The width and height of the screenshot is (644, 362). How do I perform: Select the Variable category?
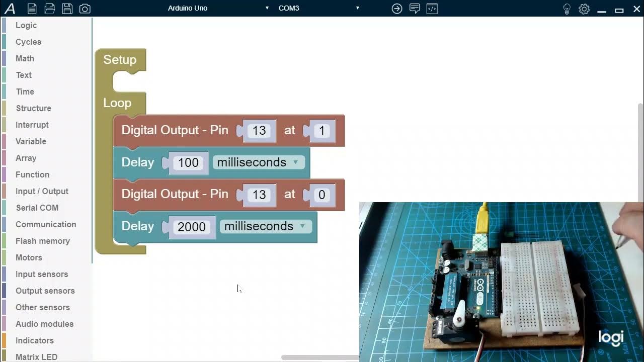(x=31, y=141)
